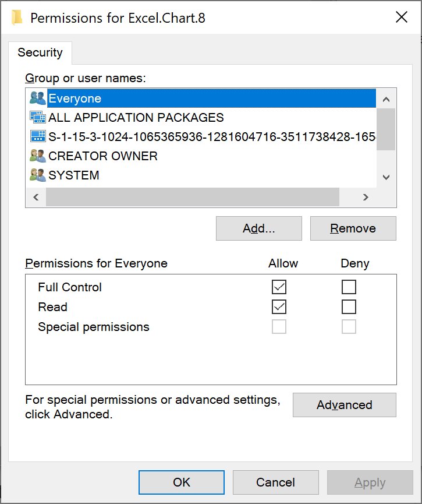Click the CREATOR OWNER user icon
422x504 pixels.
coord(38,156)
